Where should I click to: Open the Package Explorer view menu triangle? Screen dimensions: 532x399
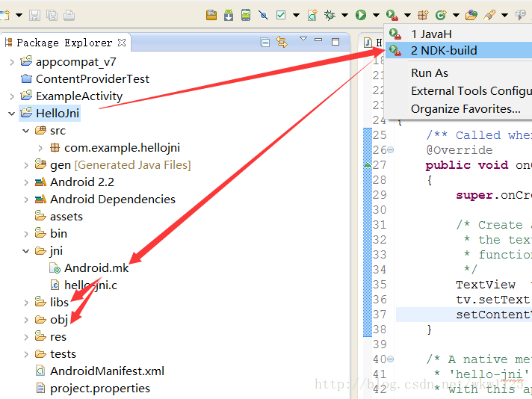point(303,39)
